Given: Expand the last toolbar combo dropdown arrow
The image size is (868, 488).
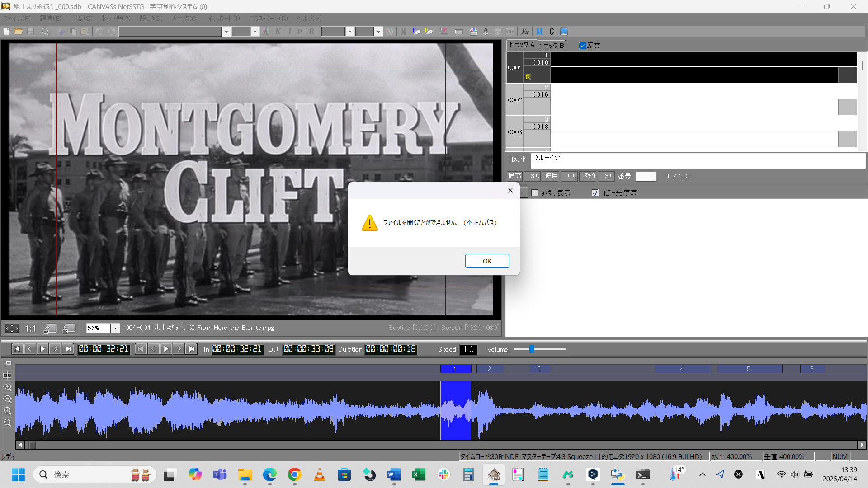Looking at the screenshot, I should tap(378, 32).
